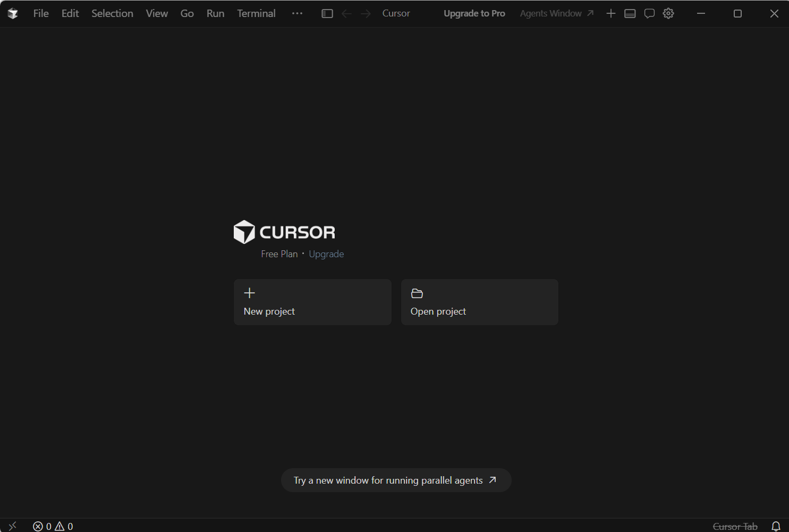
Task: Click Try a new window for parallel agents
Action: (396, 480)
